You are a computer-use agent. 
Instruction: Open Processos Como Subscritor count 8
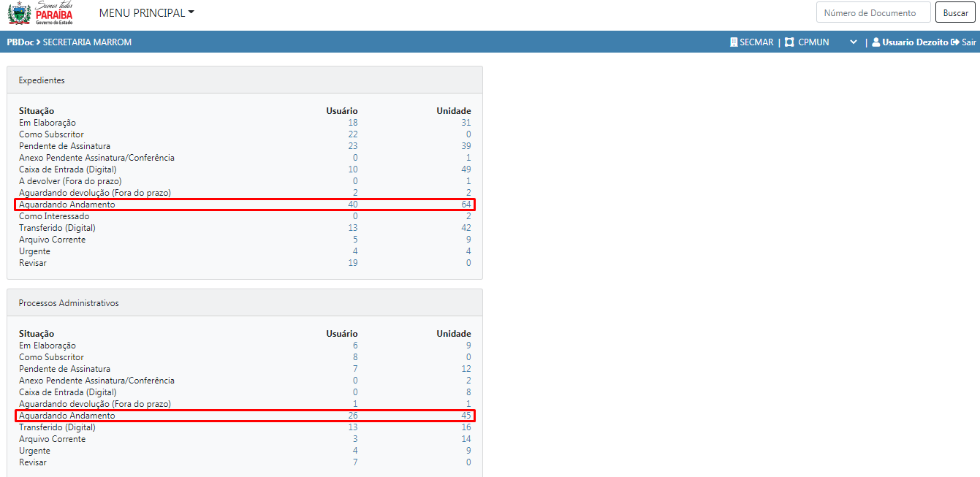click(x=355, y=357)
